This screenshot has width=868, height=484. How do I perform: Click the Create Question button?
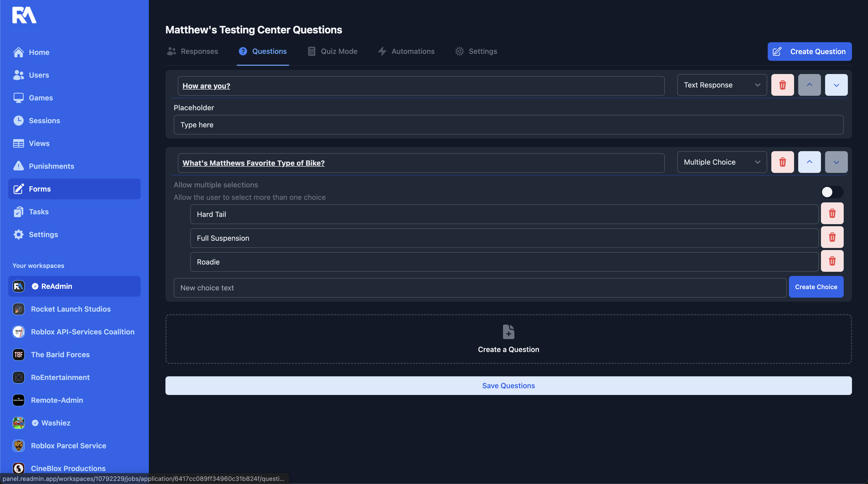point(809,52)
